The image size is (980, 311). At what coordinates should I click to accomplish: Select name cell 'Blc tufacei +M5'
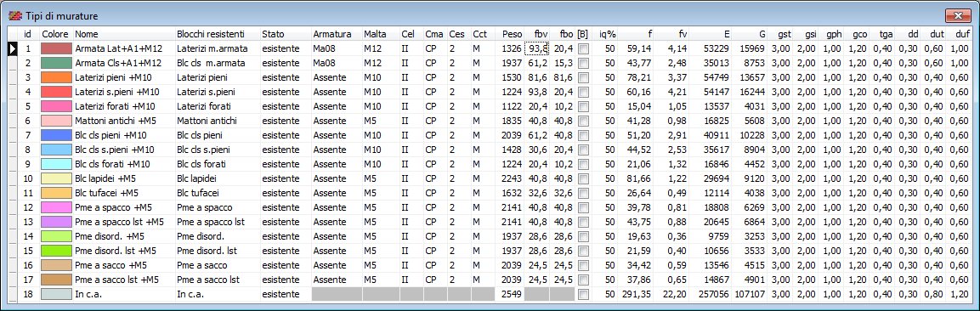point(124,193)
